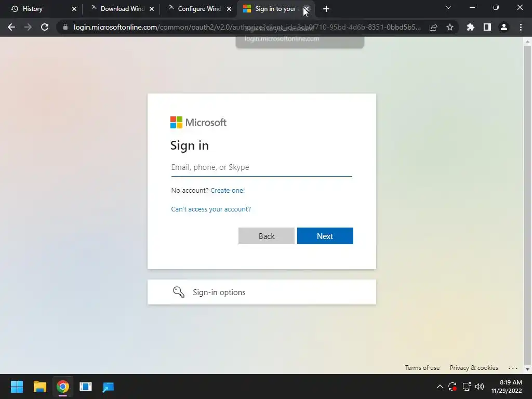Screen dimensions: 532x399
Task: Bookmark this page with star icon
Action: [x=450, y=27]
